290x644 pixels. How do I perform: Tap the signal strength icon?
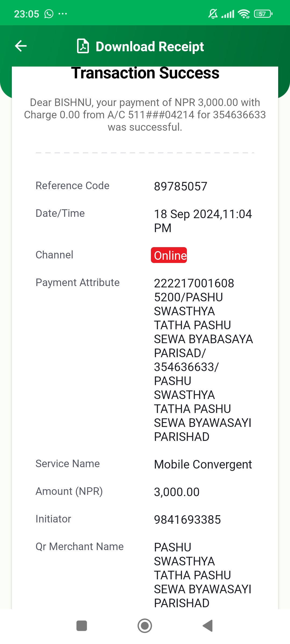point(228,14)
